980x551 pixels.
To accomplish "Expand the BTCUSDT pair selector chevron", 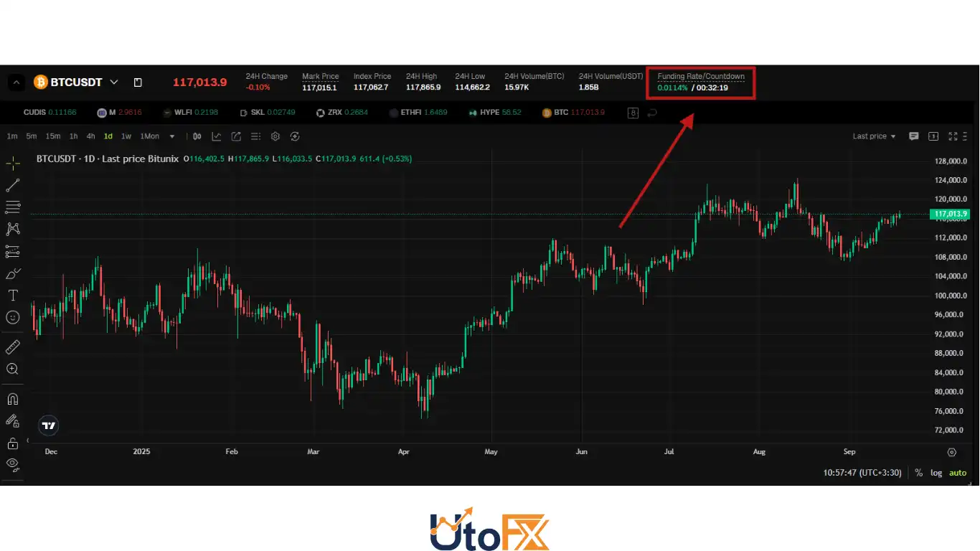I will tap(114, 83).
